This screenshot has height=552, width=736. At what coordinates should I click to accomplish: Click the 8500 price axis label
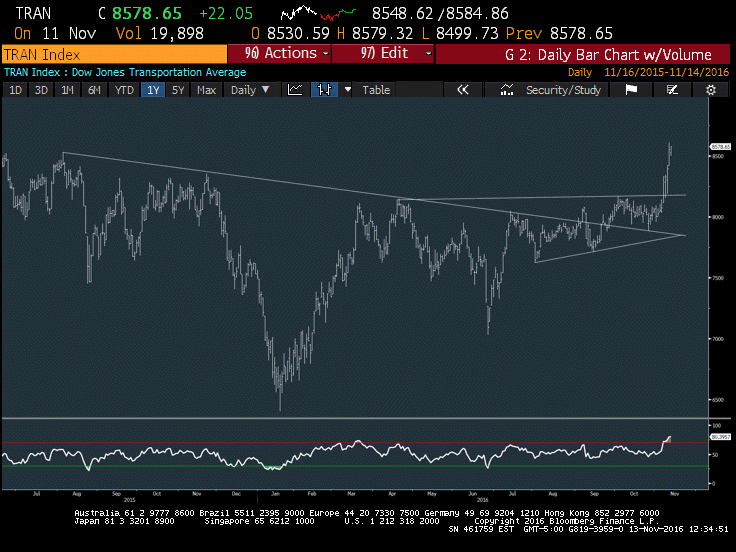(x=718, y=156)
